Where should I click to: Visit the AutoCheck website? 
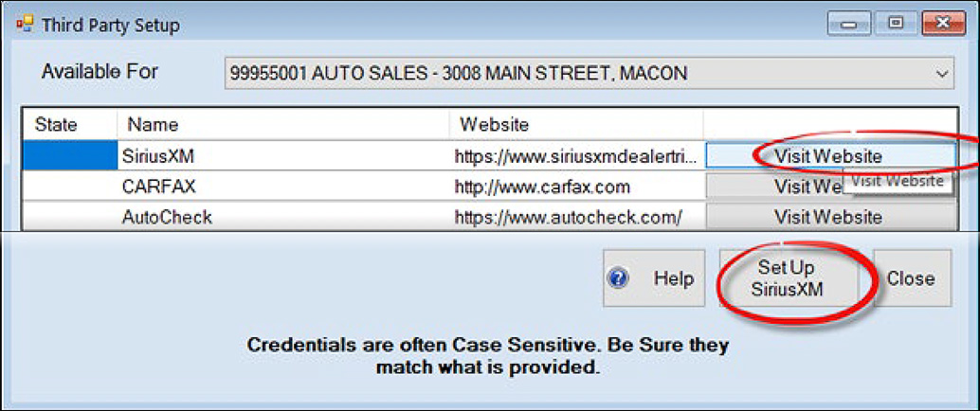[830, 217]
